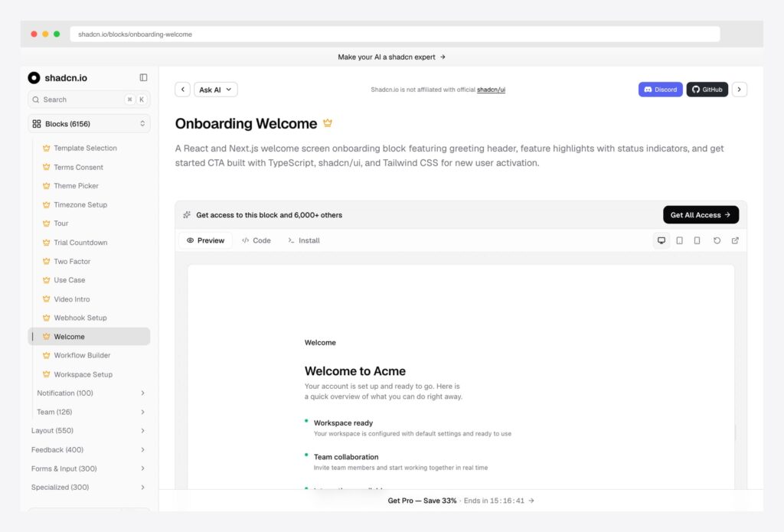Click the crown icon next to Onboarding Welcome title
This screenshot has width=784, height=532.
point(328,122)
